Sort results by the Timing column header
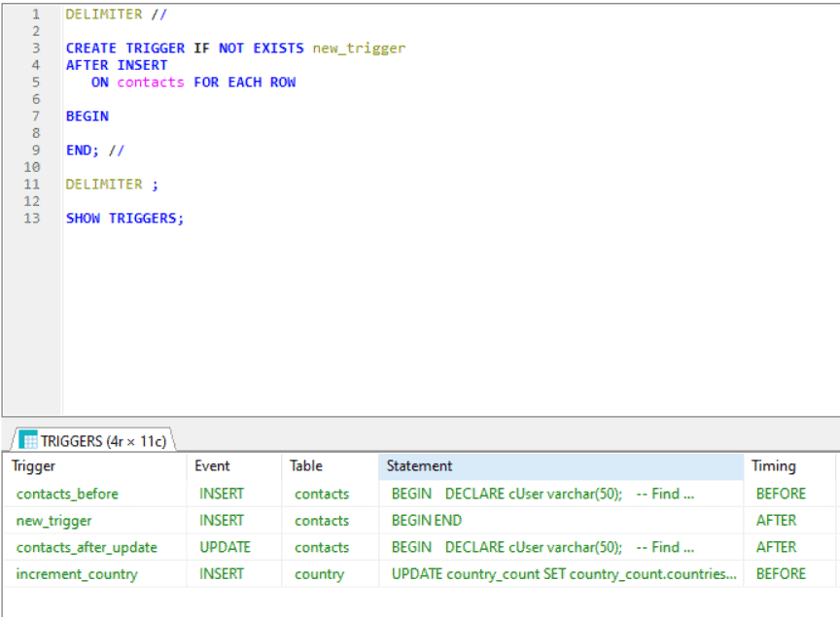This screenshot has width=840, height=617. (x=773, y=466)
